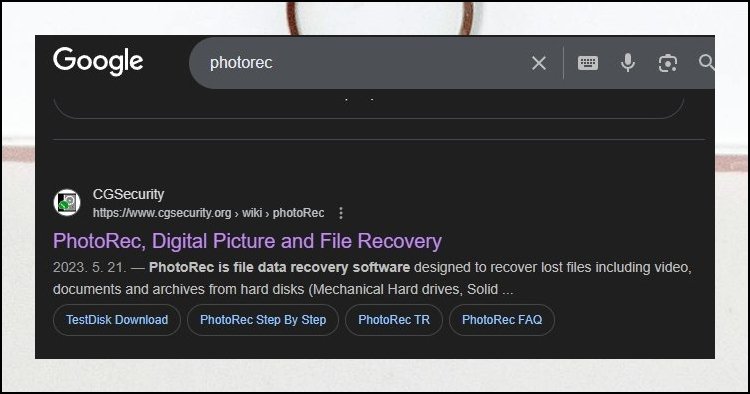Start a voice search with the microphone
Viewport: 750px width, 394px height.
pyautogui.click(x=628, y=63)
